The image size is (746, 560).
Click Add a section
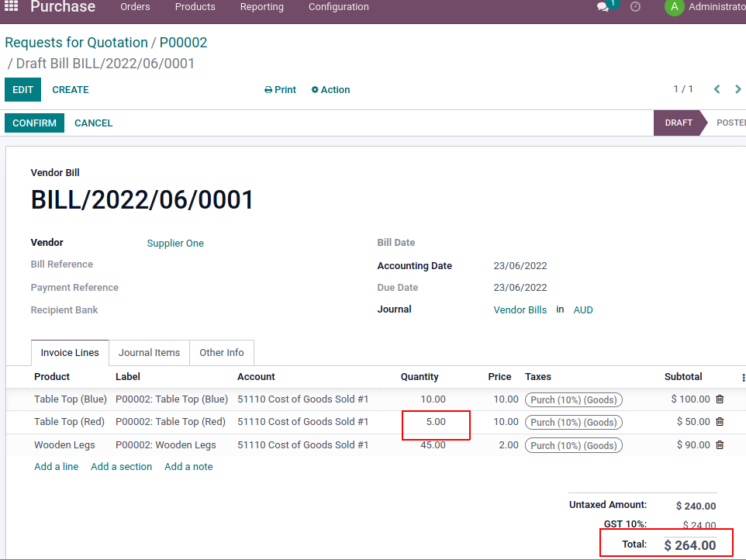tap(121, 467)
